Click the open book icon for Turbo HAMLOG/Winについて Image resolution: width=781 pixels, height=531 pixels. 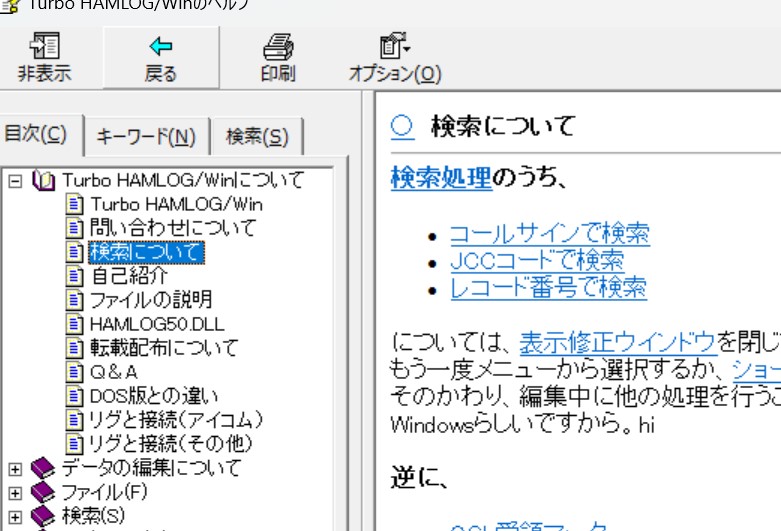43,180
